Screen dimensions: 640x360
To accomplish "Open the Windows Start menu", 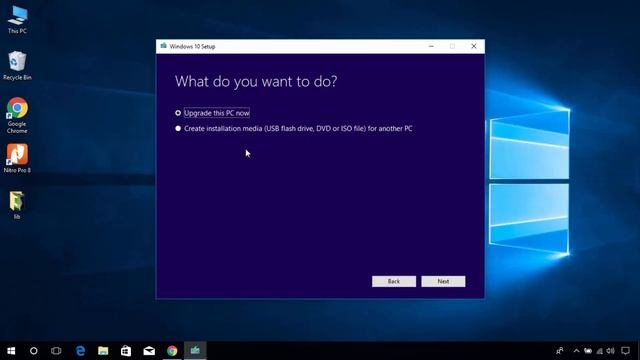I will 11,351.
